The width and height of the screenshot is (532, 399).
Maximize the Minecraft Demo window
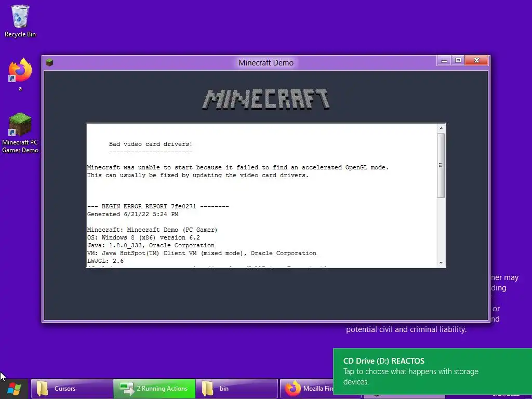click(x=458, y=61)
